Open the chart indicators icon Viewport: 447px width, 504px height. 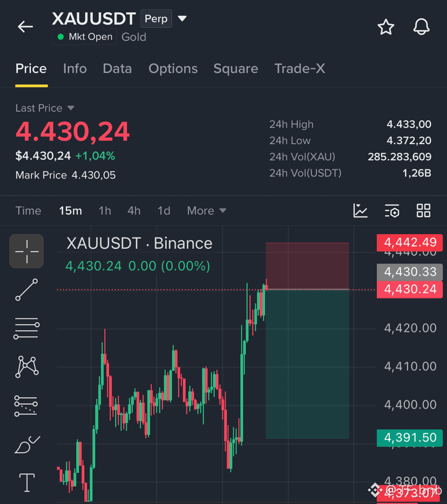coord(360,211)
